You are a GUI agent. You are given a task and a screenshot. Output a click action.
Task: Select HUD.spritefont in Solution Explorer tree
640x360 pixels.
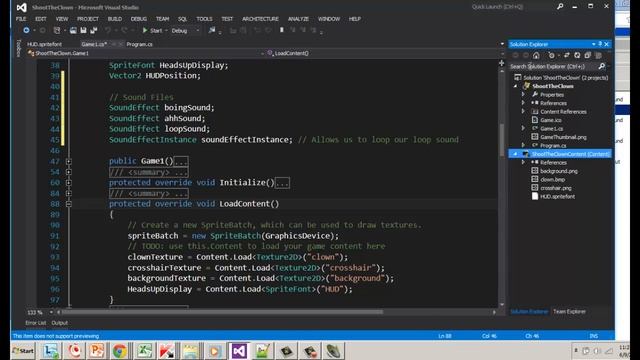coord(558,196)
